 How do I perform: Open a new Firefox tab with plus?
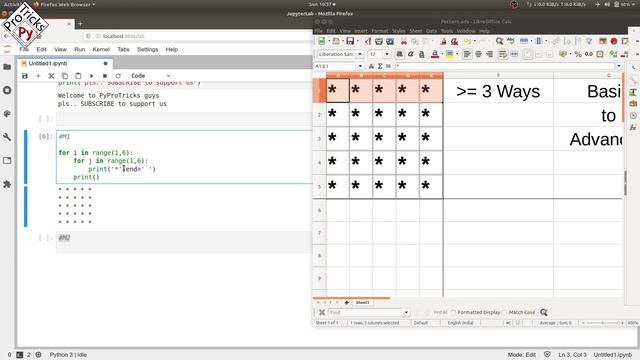point(80,24)
